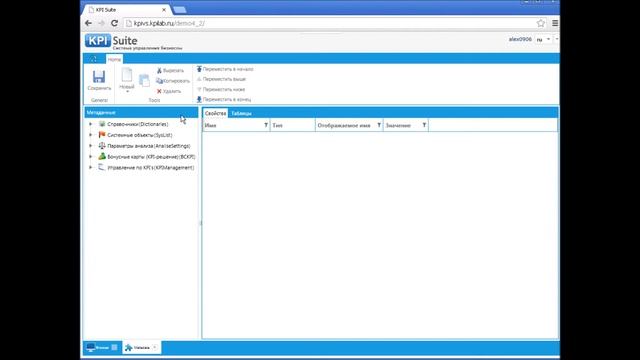Close the KPI Suite browser tab

[x=164, y=10]
